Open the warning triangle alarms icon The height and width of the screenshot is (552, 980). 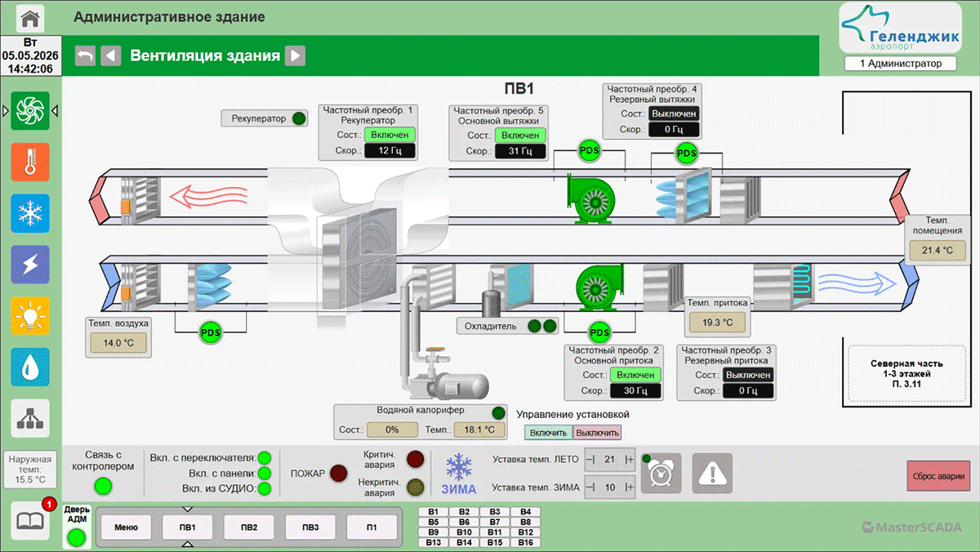coord(712,473)
